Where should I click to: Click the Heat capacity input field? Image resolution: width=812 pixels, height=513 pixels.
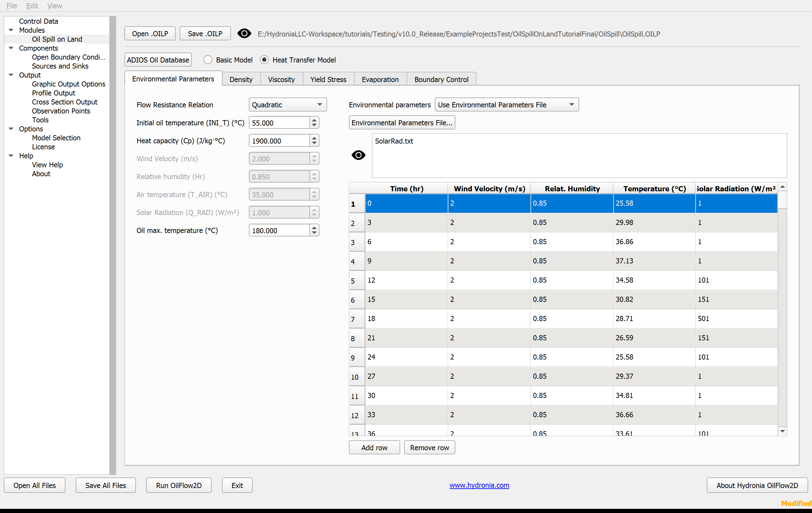[x=279, y=141]
